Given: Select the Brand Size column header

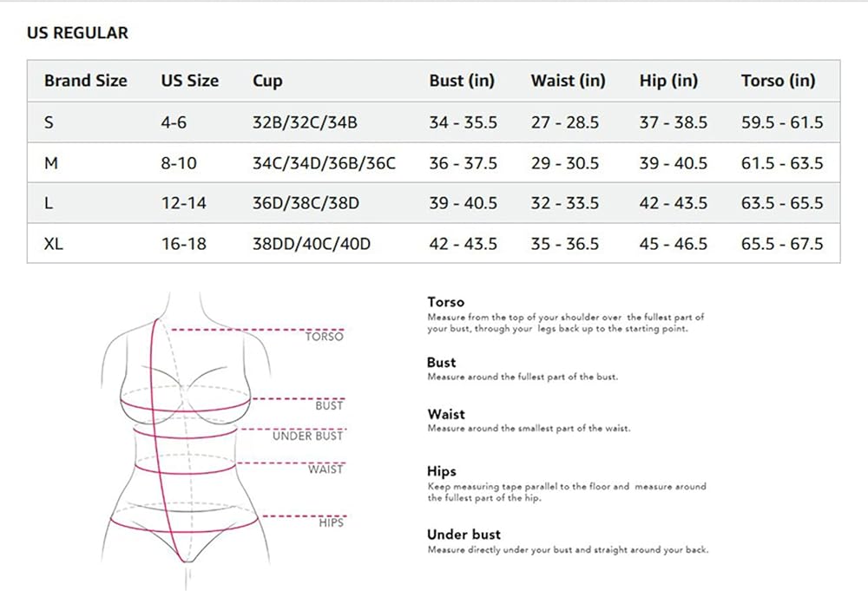Looking at the screenshot, I should 85,81.
